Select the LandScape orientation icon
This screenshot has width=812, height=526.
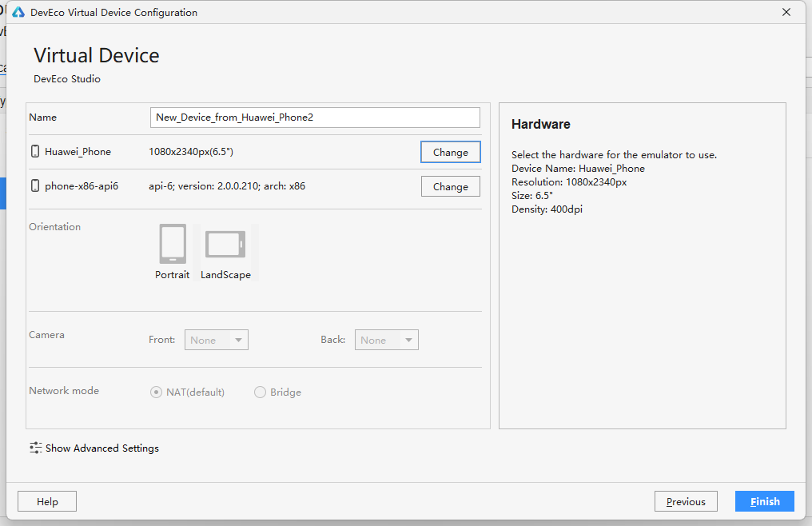(x=225, y=244)
